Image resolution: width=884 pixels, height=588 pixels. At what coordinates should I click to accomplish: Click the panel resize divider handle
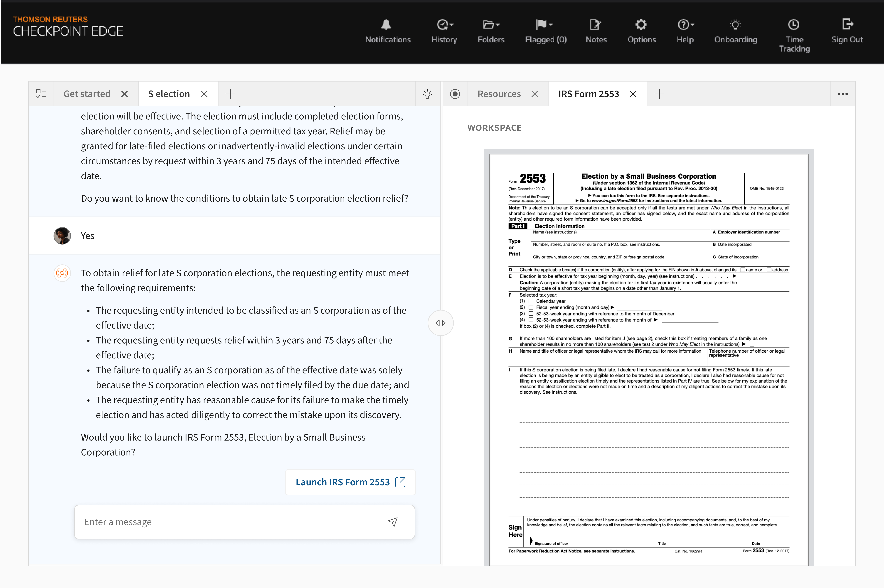click(x=440, y=323)
